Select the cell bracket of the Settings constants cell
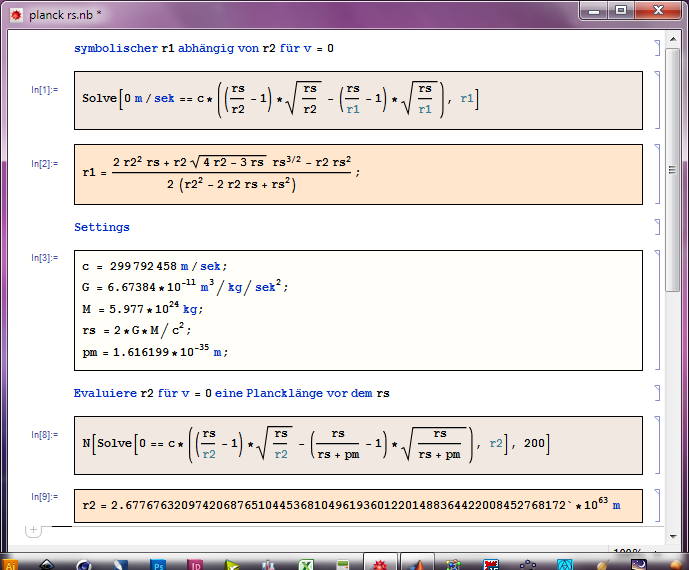The height and width of the screenshot is (570, 689). 656,310
